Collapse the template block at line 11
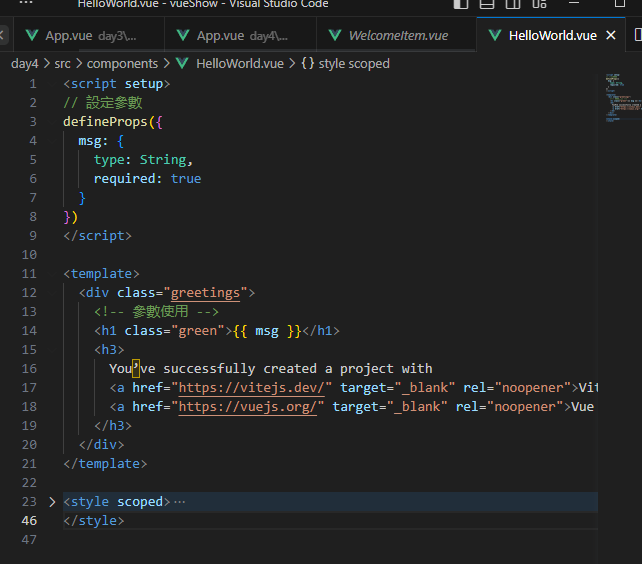The height and width of the screenshot is (564, 642). 52,274
